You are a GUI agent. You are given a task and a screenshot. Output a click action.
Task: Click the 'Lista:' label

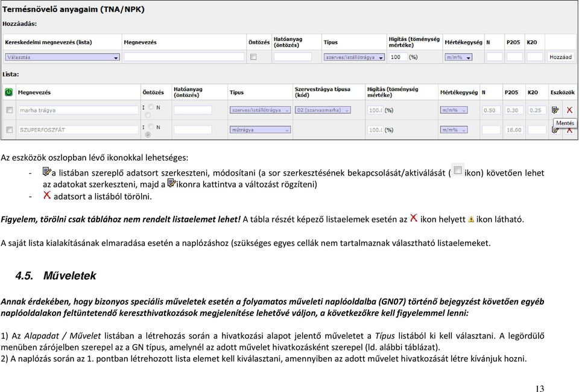point(11,74)
